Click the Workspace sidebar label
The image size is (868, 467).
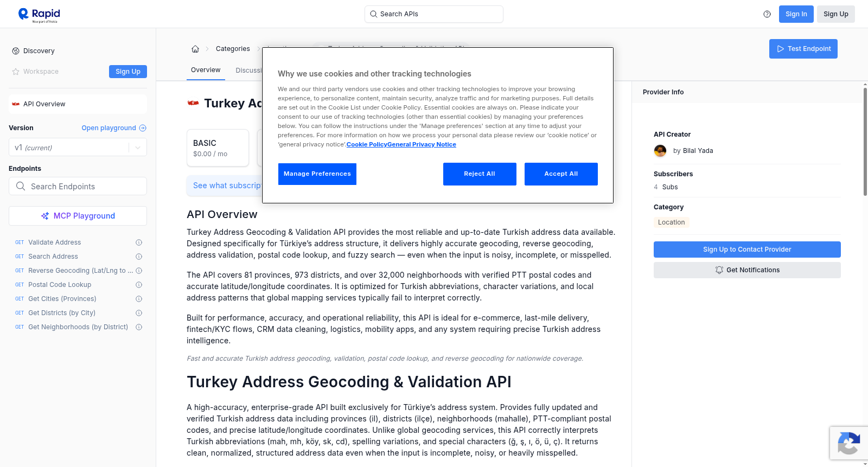coord(41,72)
